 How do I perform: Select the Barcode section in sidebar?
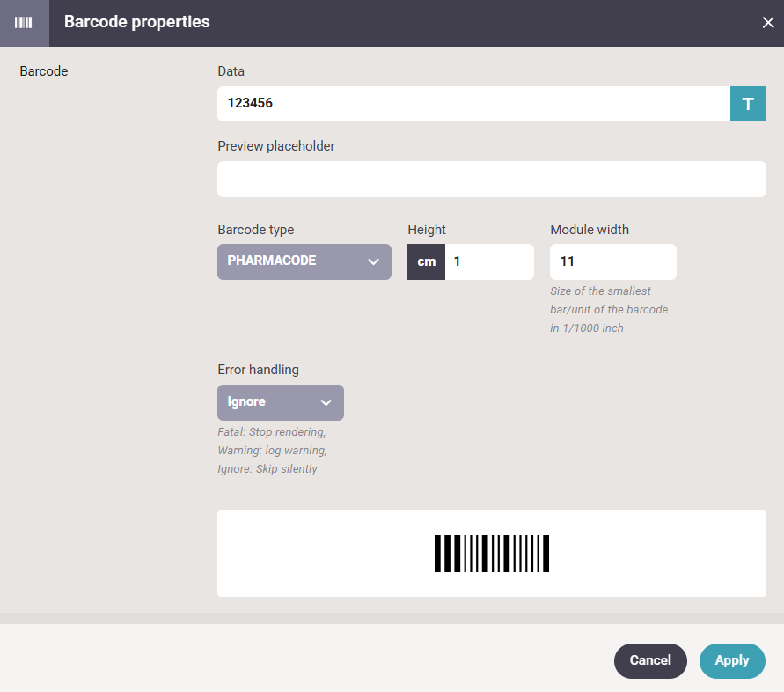pyautogui.click(x=44, y=71)
